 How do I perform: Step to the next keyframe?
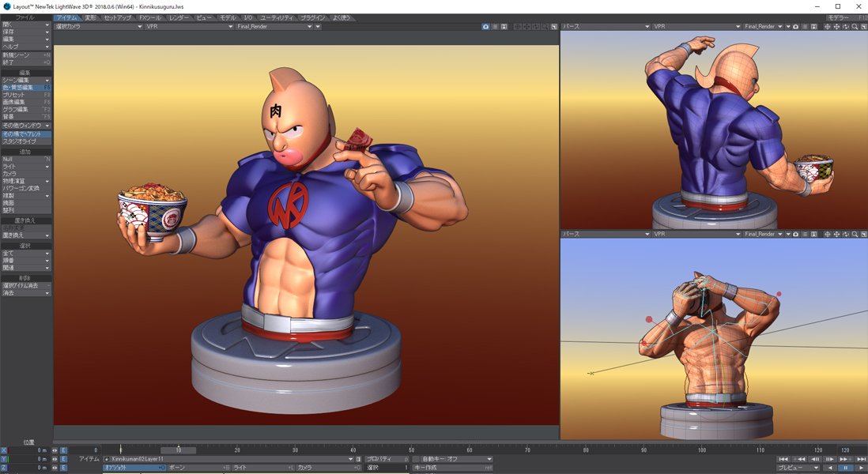click(845, 459)
